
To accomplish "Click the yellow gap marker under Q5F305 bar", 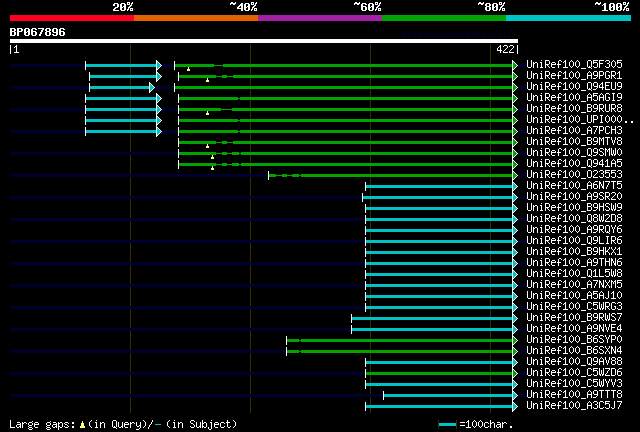I will [x=188, y=69].
